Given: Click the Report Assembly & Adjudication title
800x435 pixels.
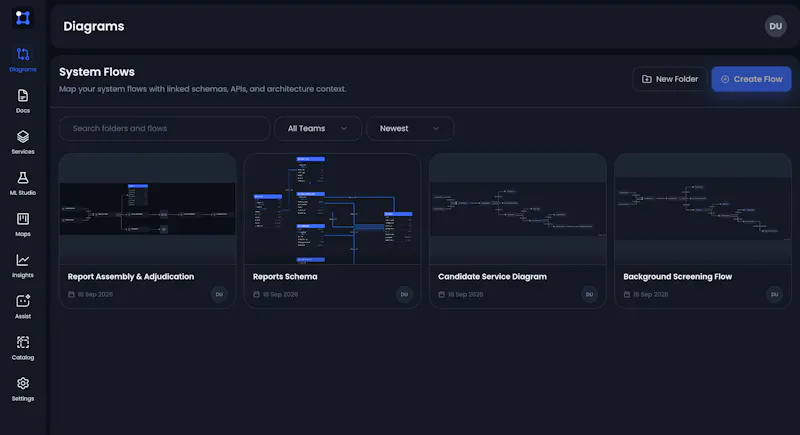Looking at the screenshot, I should (x=131, y=276).
